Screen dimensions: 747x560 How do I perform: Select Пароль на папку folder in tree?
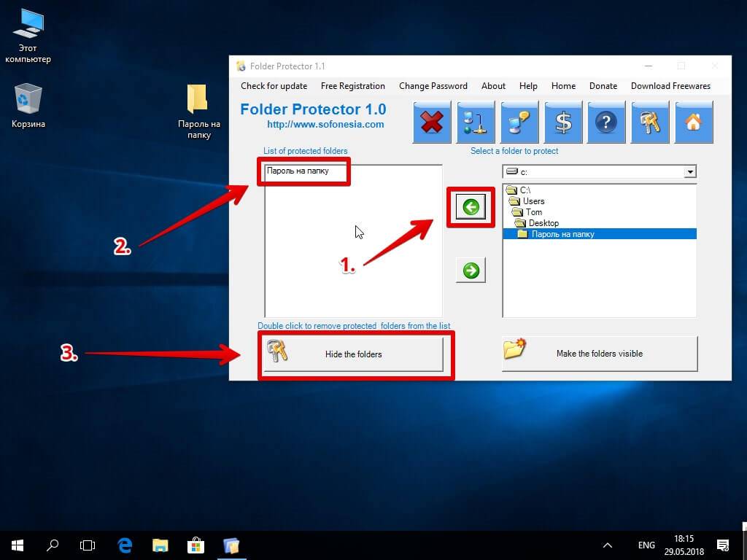coord(600,234)
